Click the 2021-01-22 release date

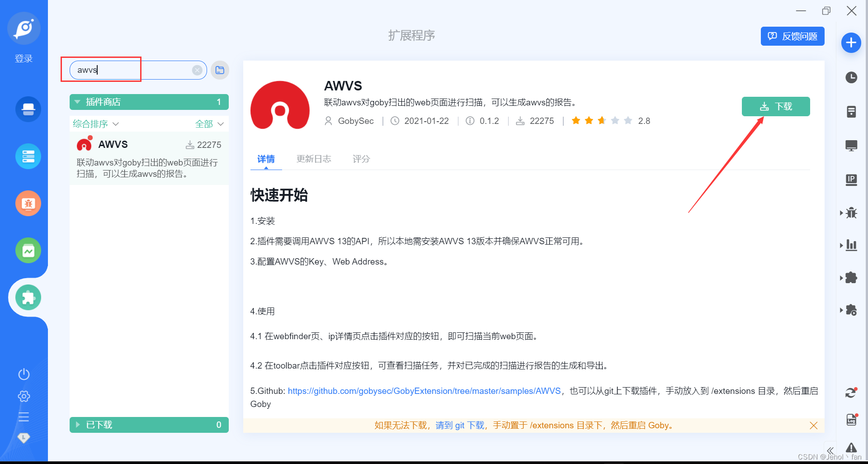point(426,121)
